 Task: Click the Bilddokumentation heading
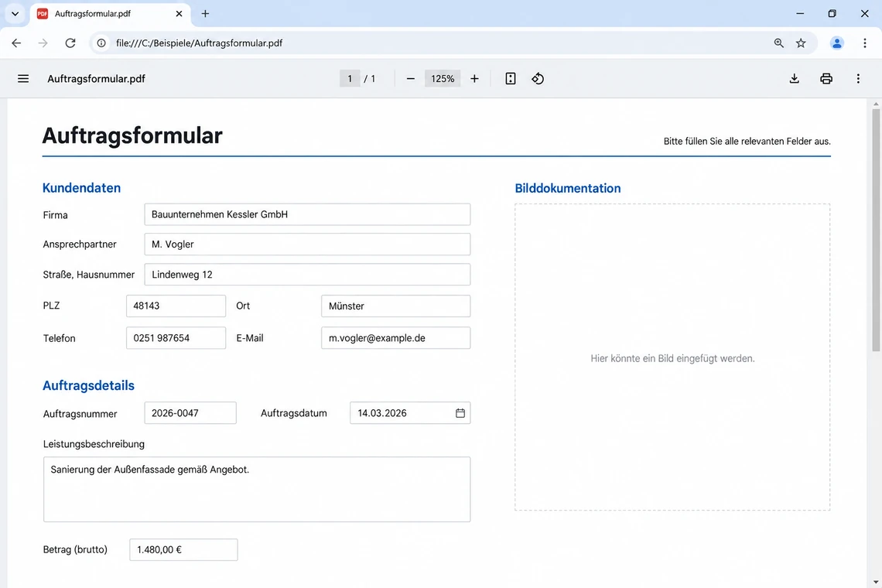568,189
